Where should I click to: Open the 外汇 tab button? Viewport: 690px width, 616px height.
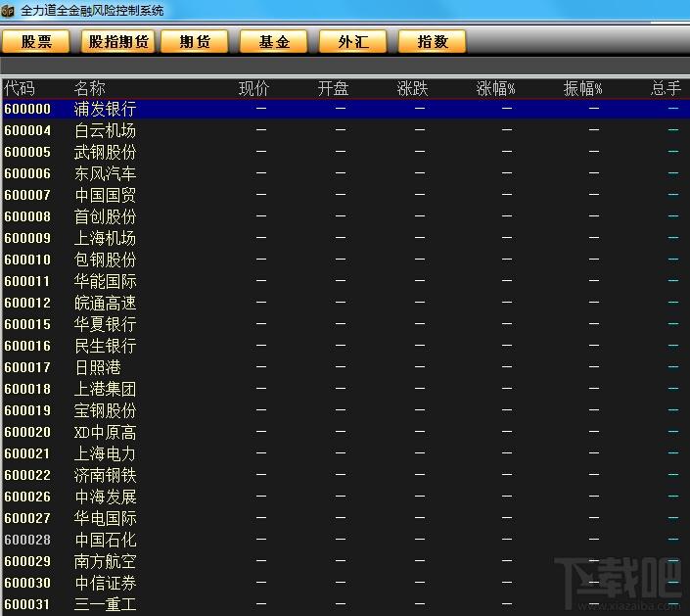[353, 42]
